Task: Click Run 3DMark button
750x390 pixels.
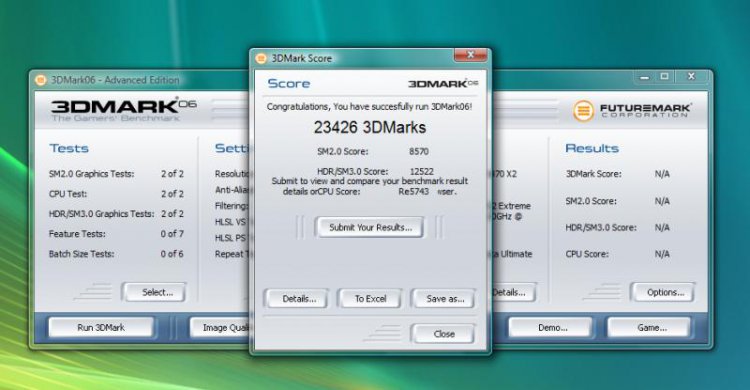Action: 101,328
